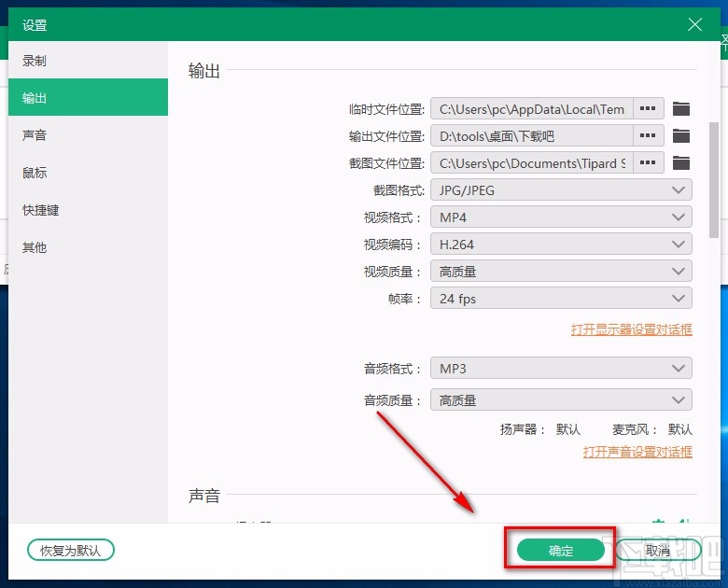728x588 pixels.
Task: Open folder for output file location
Action: pyautogui.click(x=681, y=136)
